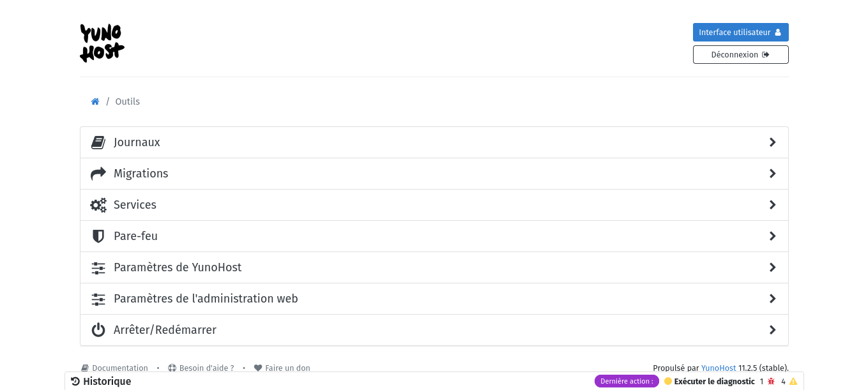The width and height of the screenshot is (868, 390).
Task: Expand Journaux with its chevron arrow
Action: [x=772, y=142]
